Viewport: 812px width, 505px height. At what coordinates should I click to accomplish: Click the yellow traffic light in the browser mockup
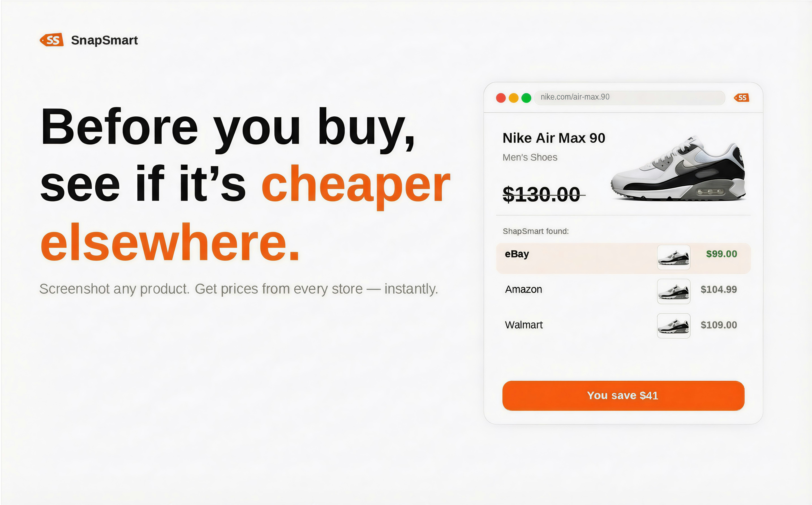click(514, 97)
